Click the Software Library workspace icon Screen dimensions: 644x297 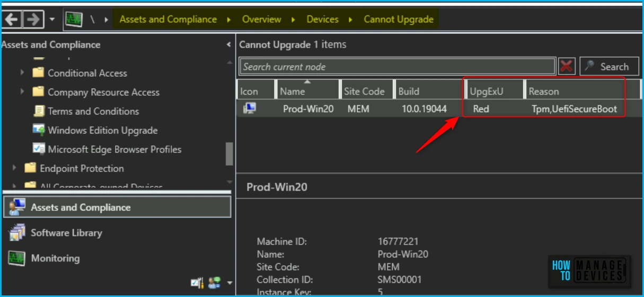(17, 232)
